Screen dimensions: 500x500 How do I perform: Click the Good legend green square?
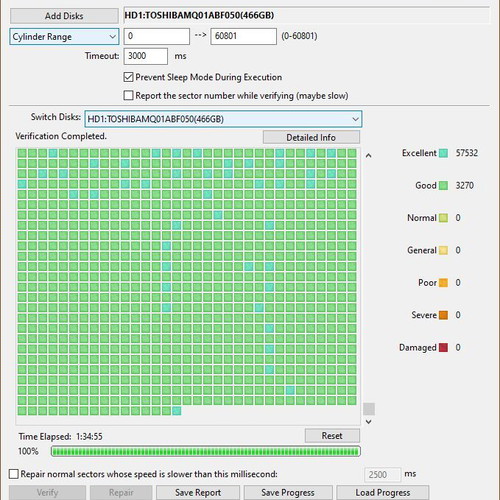(x=443, y=186)
